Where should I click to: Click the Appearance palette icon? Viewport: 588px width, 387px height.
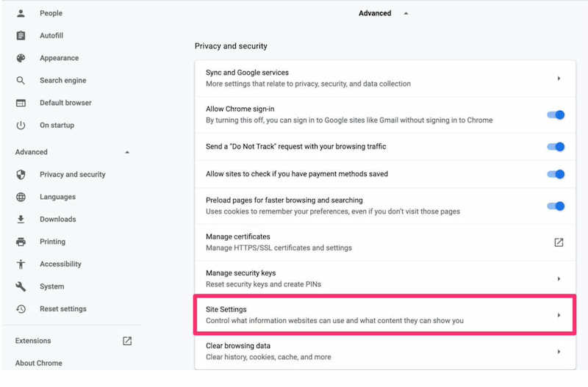pyautogui.click(x=21, y=58)
